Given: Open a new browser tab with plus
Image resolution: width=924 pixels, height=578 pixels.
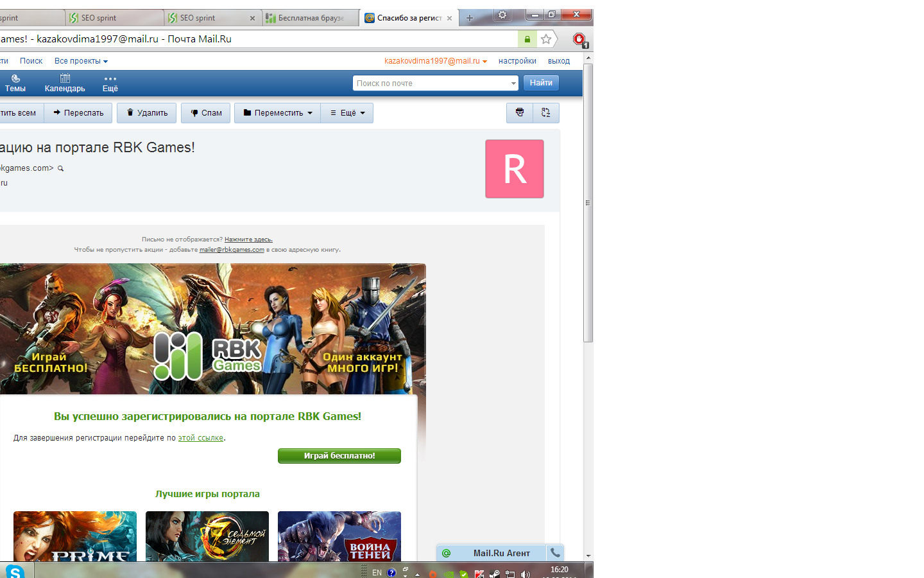Looking at the screenshot, I should [470, 18].
